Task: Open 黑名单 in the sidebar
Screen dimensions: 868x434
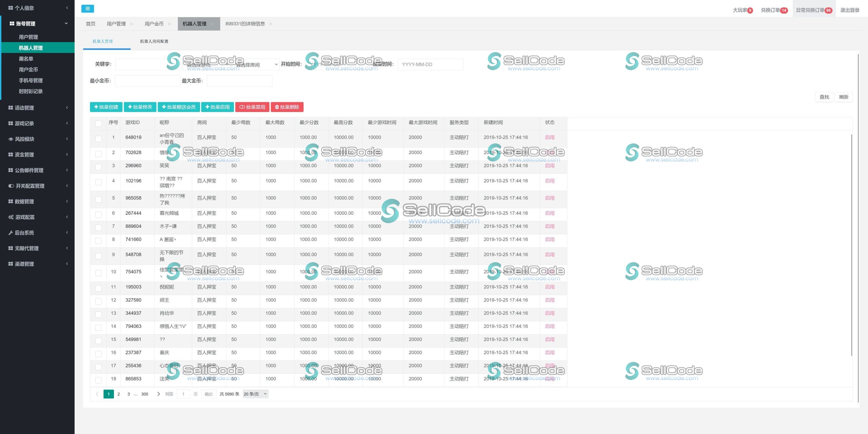Action: [26, 59]
